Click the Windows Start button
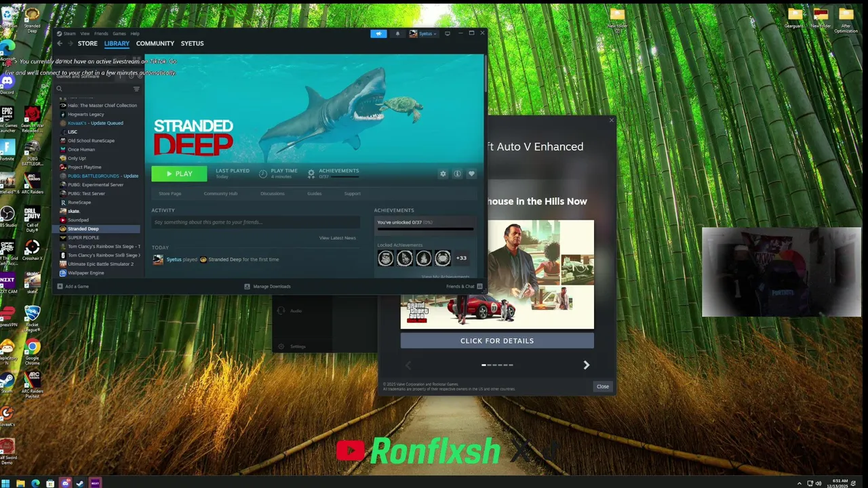 (5, 483)
